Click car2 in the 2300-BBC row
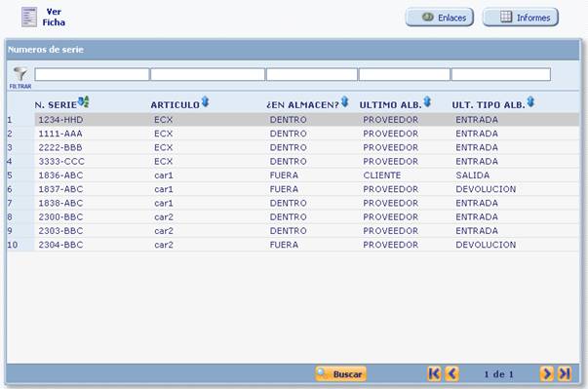The width and height of the screenshot is (588, 389). point(164,217)
